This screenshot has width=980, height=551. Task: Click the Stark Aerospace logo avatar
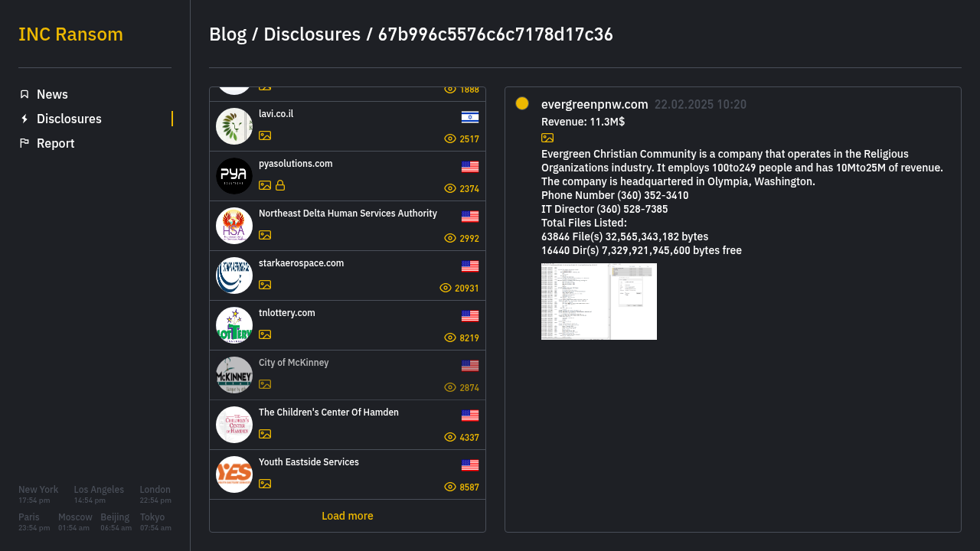coord(234,275)
